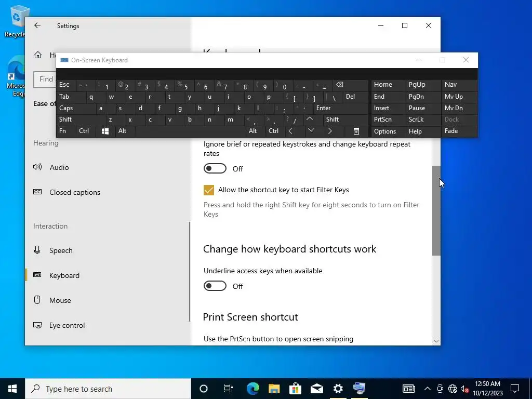Select the Audio speaker icon
Screen dimensions: 532x399
[37, 167]
